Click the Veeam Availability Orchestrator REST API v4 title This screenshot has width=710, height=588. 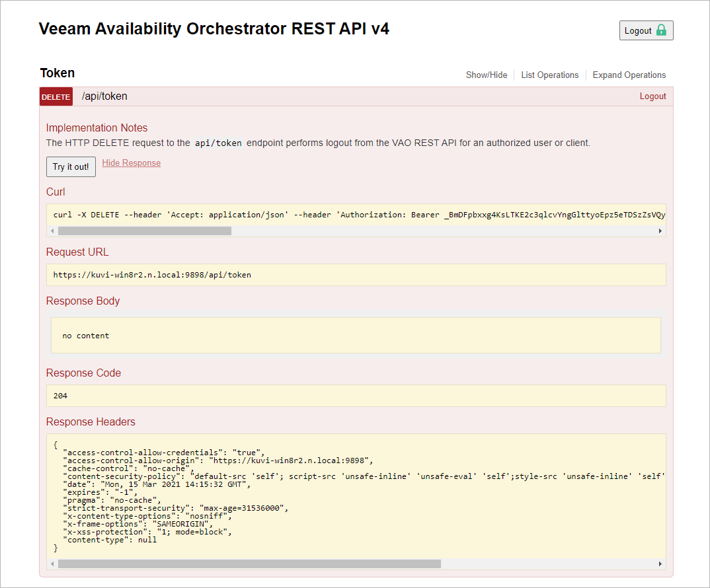pos(214,28)
